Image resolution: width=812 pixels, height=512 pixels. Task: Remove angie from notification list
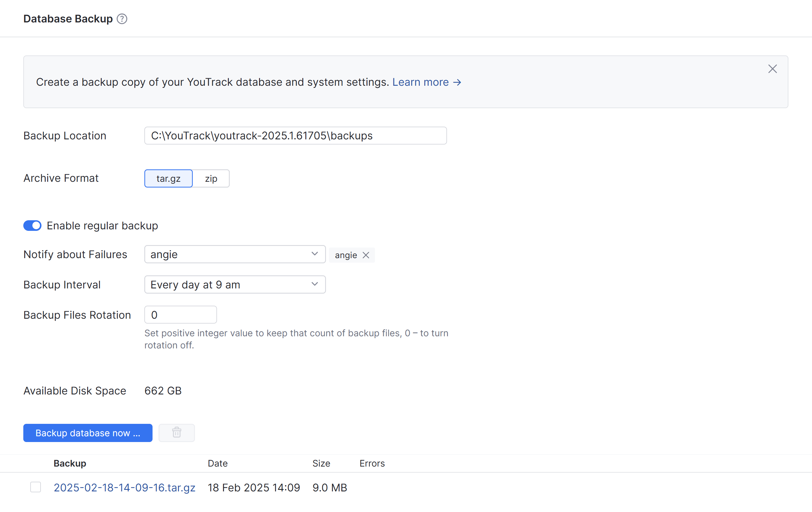(366, 255)
